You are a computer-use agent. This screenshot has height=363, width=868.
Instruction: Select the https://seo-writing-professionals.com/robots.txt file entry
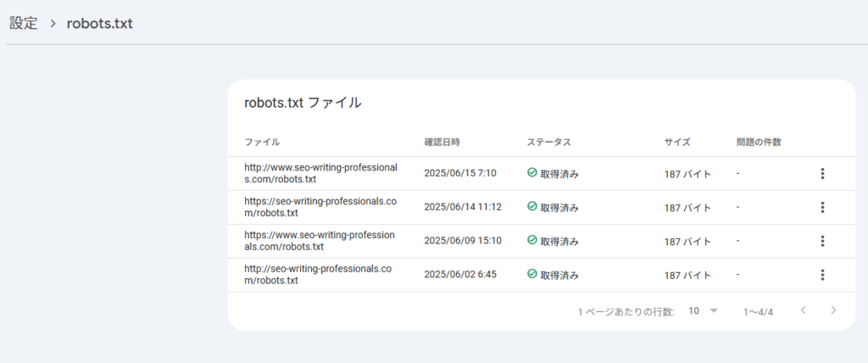click(320, 207)
